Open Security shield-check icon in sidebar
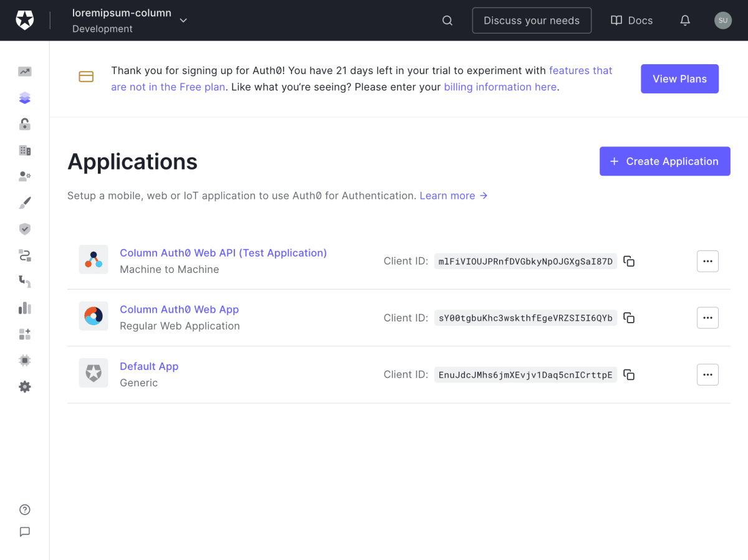The width and height of the screenshot is (748, 560). tap(25, 229)
